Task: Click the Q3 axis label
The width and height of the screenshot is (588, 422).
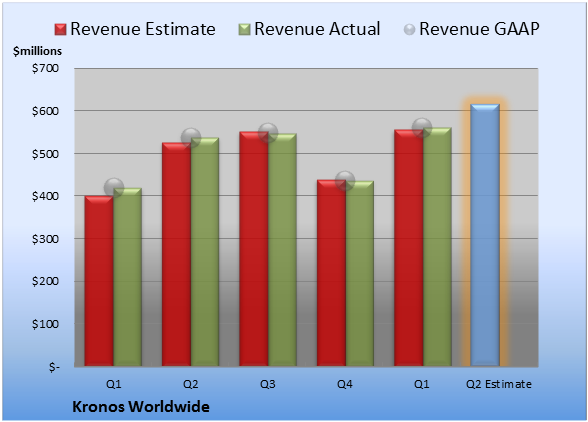Action: (x=268, y=384)
